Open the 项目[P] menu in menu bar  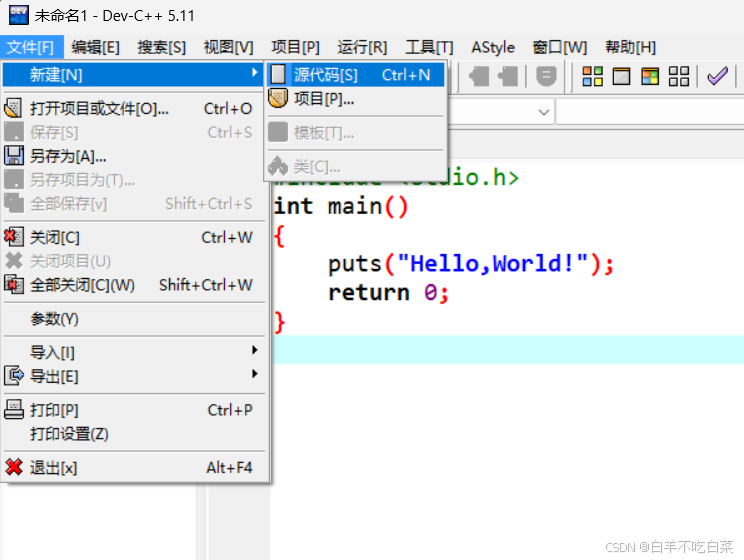(295, 47)
